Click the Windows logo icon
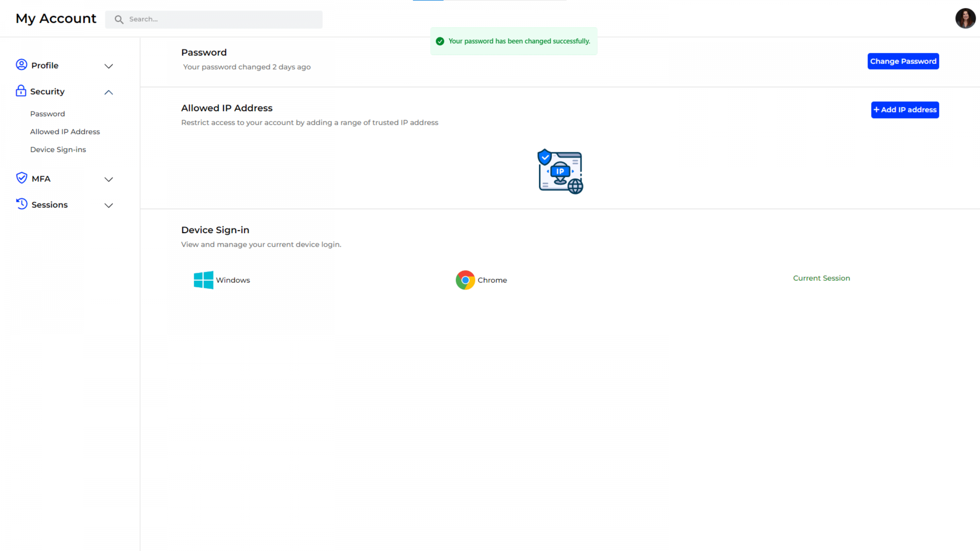The width and height of the screenshot is (980, 551). (203, 280)
